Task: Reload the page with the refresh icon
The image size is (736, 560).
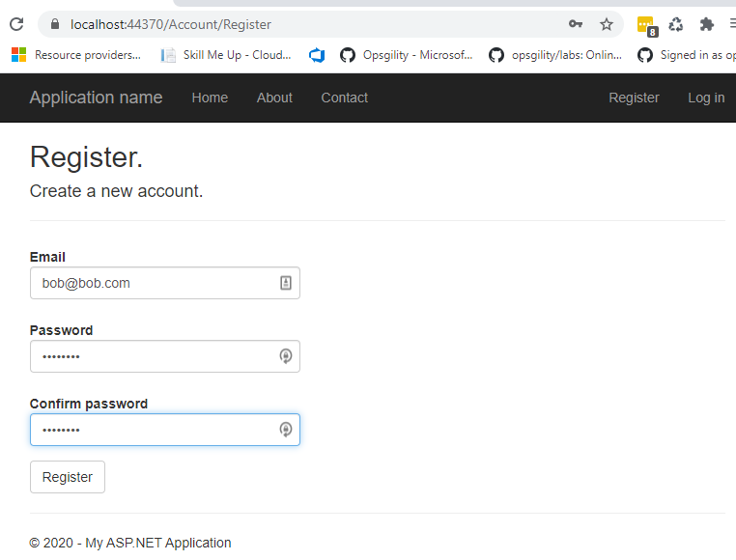Action: [16, 24]
